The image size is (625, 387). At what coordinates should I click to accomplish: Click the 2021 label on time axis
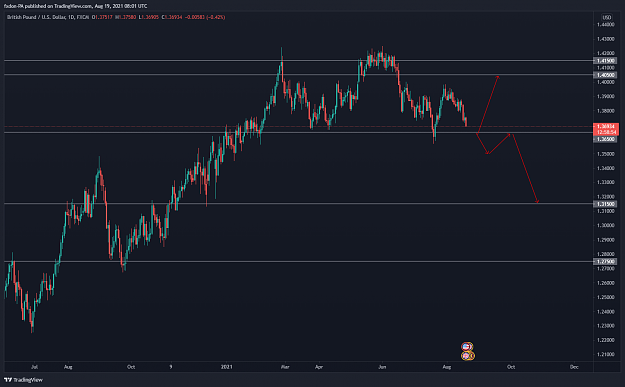(x=226, y=367)
